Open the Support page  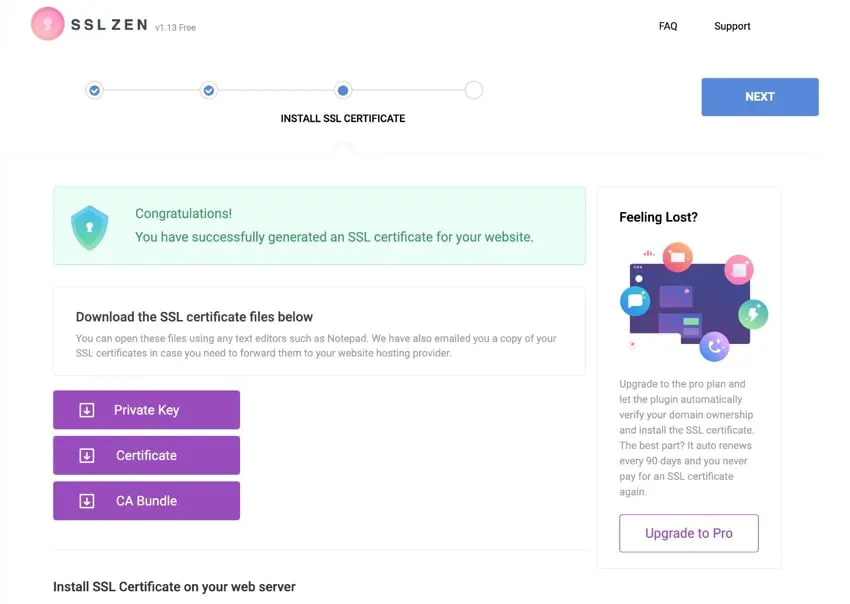pos(732,26)
